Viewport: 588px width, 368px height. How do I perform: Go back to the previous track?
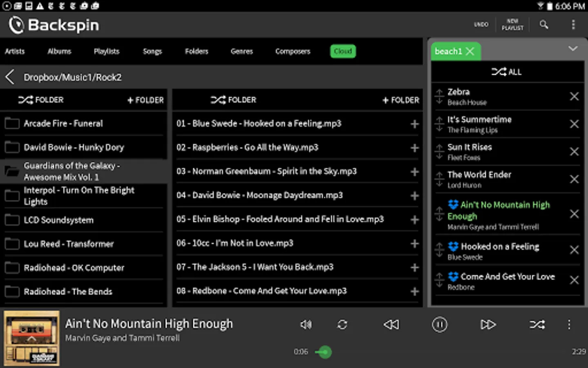[x=391, y=325]
